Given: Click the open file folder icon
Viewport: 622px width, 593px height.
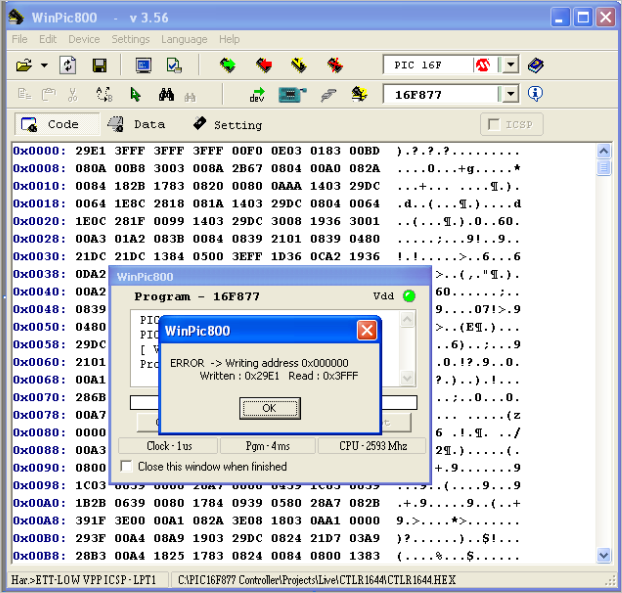Looking at the screenshot, I should (x=24, y=66).
